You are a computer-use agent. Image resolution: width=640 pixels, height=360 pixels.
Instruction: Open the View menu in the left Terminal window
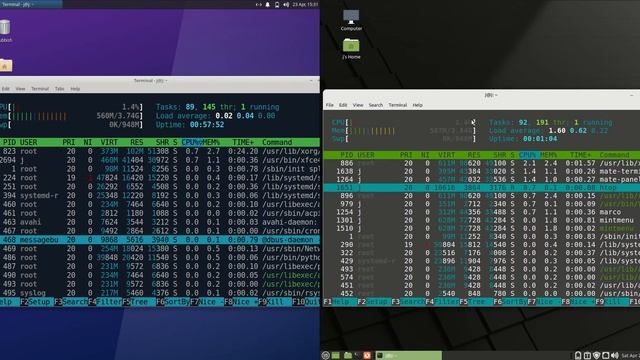[x=20, y=89]
